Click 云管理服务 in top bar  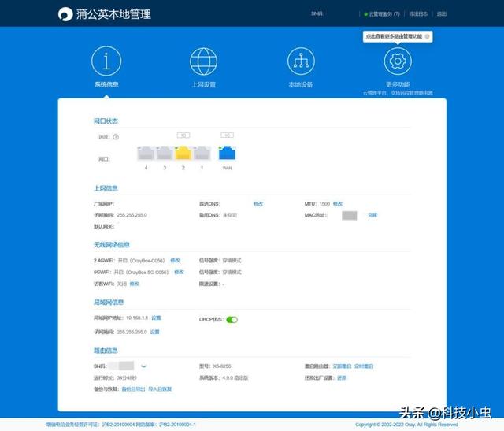[x=382, y=14]
